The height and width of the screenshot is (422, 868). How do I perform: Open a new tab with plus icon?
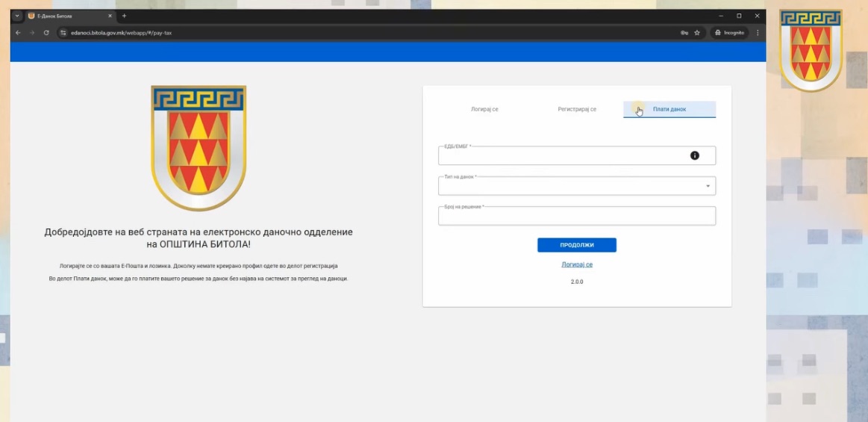pyautogui.click(x=125, y=16)
